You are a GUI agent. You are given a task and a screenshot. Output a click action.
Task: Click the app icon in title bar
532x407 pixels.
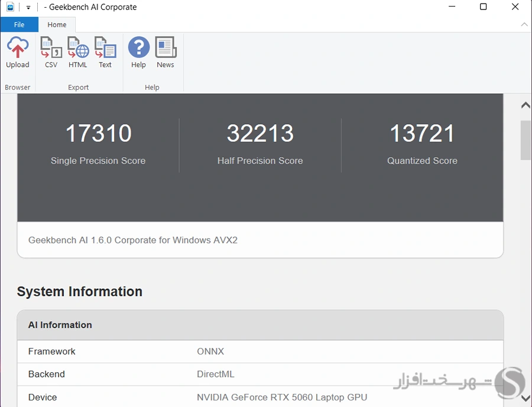[10, 7]
